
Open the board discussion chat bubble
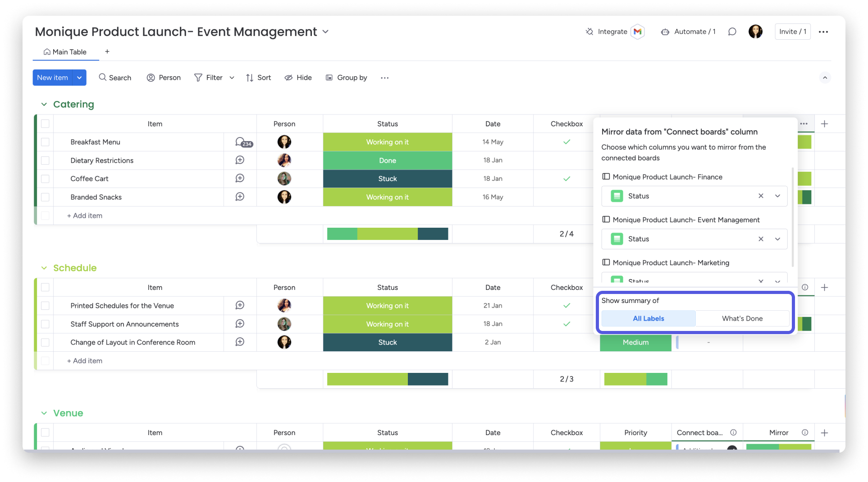[x=732, y=32]
